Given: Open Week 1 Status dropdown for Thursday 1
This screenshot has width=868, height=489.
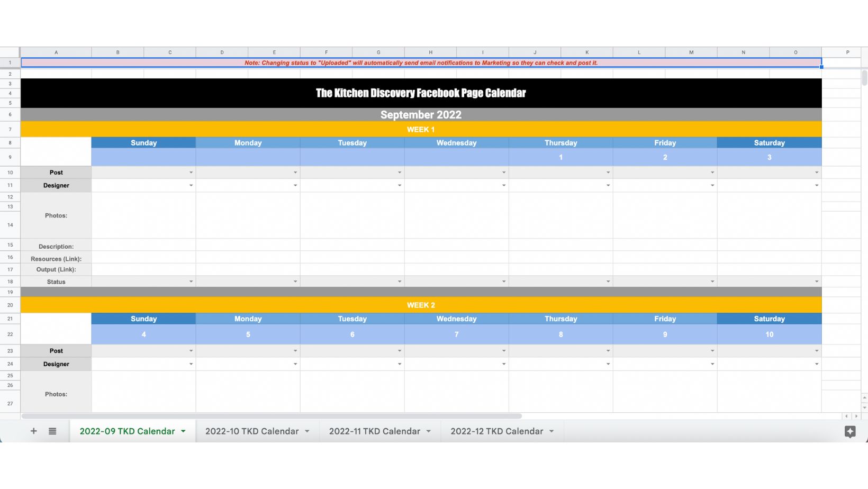Looking at the screenshot, I should (x=608, y=282).
